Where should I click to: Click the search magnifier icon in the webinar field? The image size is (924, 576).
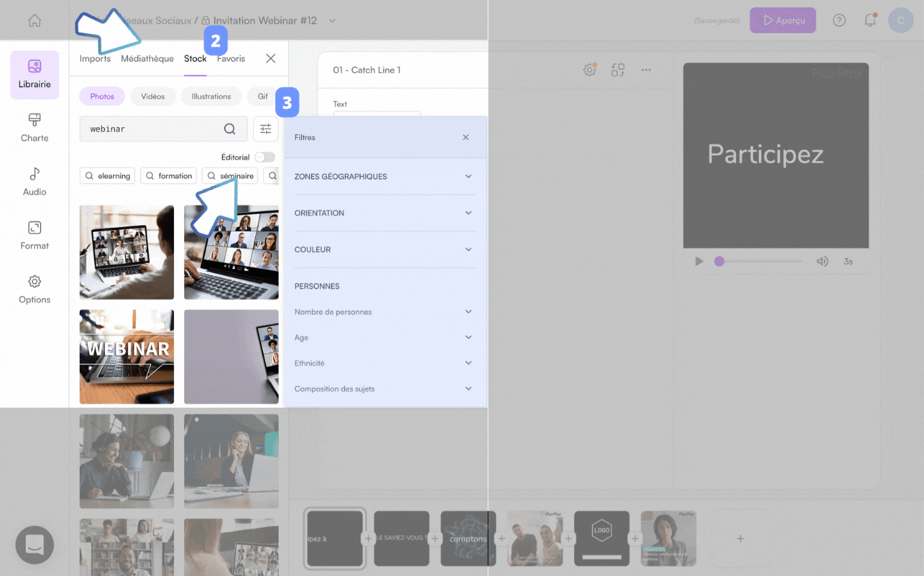[x=230, y=129]
